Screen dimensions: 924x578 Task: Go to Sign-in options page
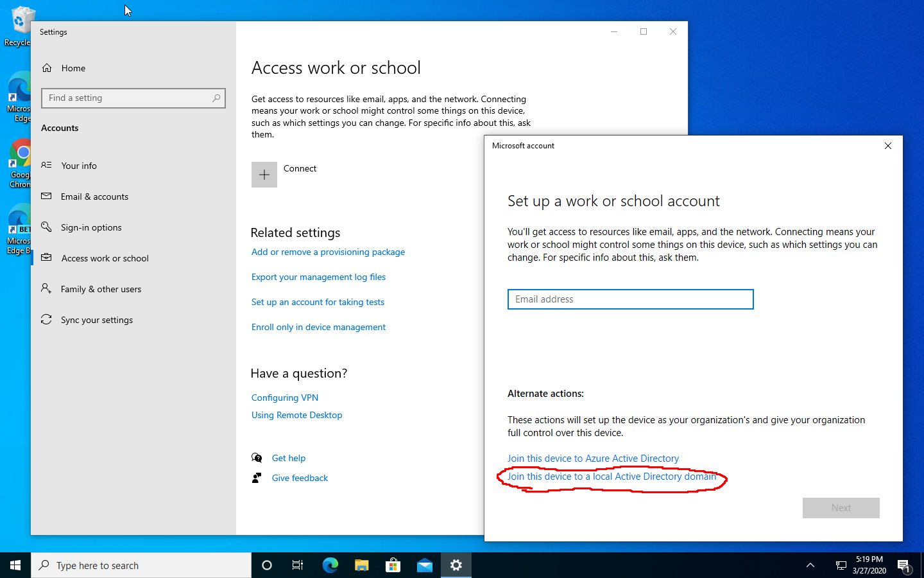click(x=91, y=227)
